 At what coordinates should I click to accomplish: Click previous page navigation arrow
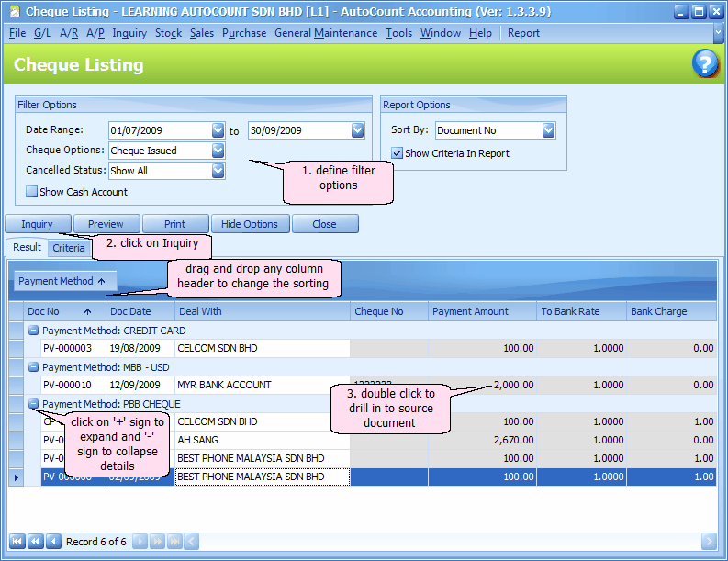(x=35, y=542)
